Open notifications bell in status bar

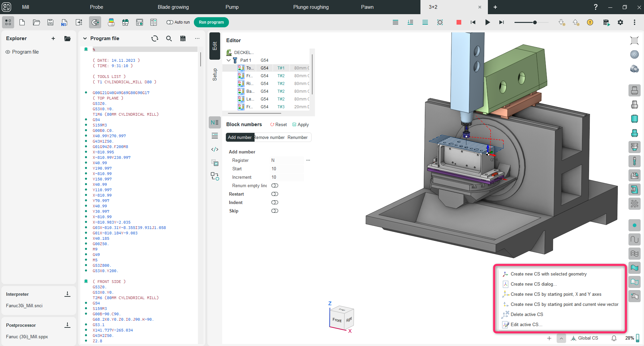point(614,338)
